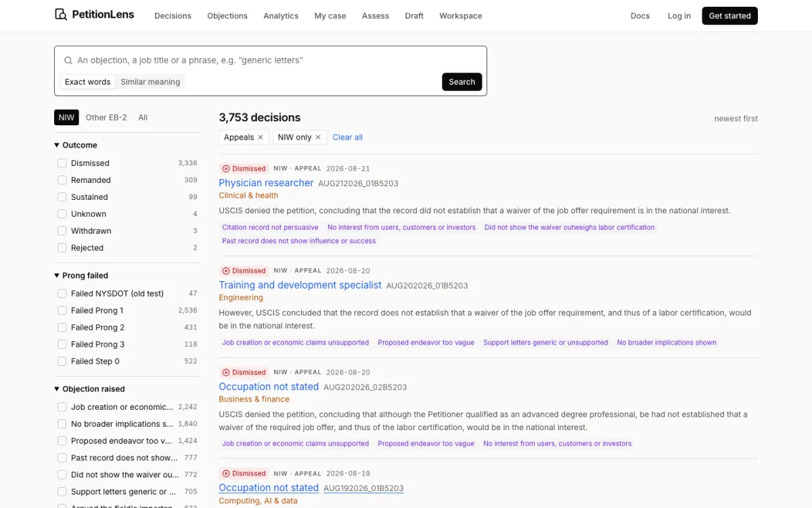The width and height of the screenshot is (812, 508).
Task: Select the Other EB-2 category tab
Action: (106, 117)
